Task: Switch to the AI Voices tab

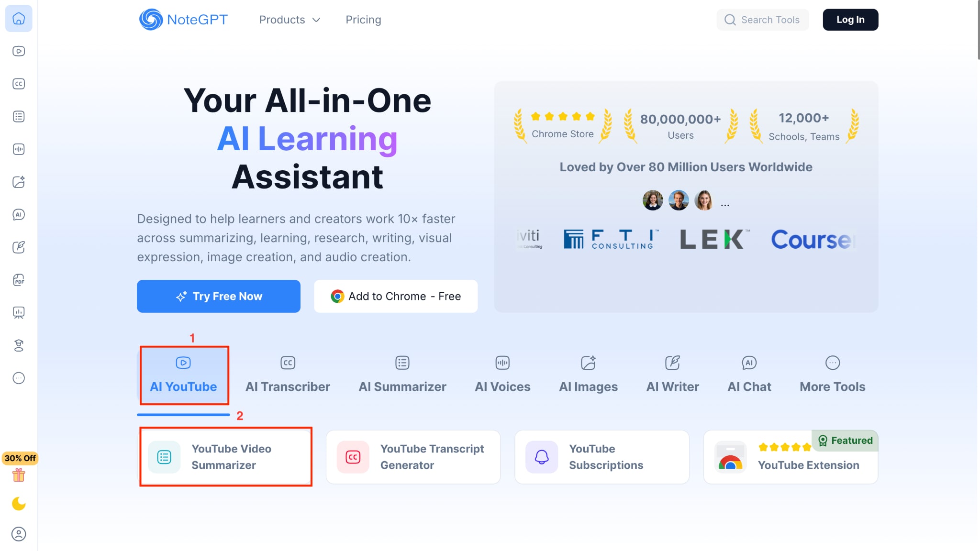Action: (x=502, y=375)
